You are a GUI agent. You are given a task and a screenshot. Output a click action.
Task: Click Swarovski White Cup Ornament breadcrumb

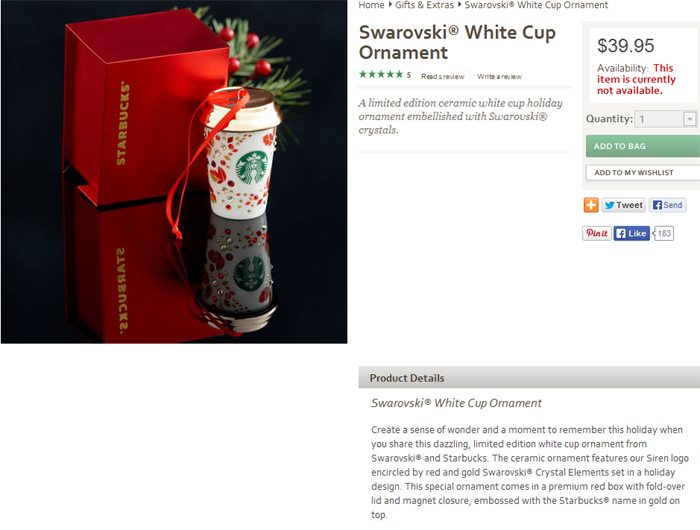(x=536, y=5)
